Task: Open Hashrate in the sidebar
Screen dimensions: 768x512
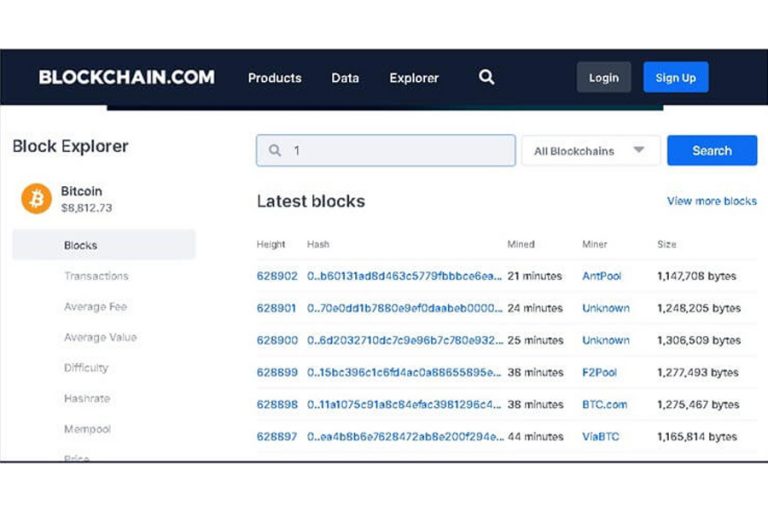Action: 87,399
